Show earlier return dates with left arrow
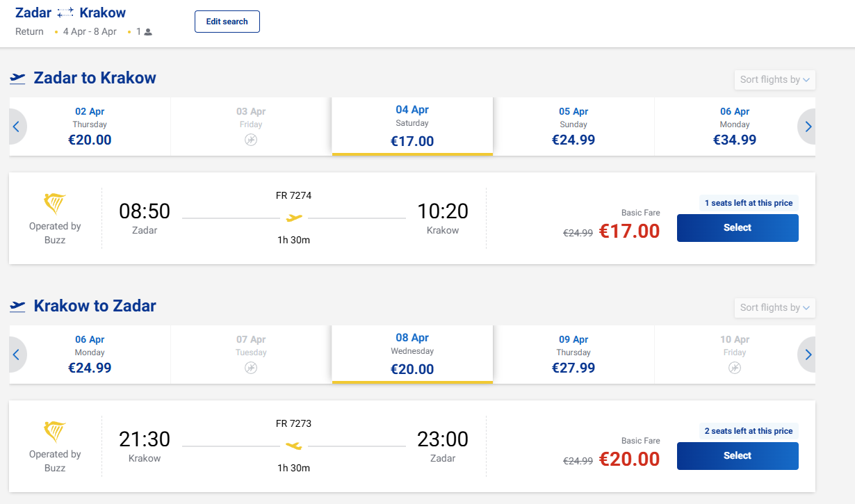855x504 pixels. click(17, 355)
